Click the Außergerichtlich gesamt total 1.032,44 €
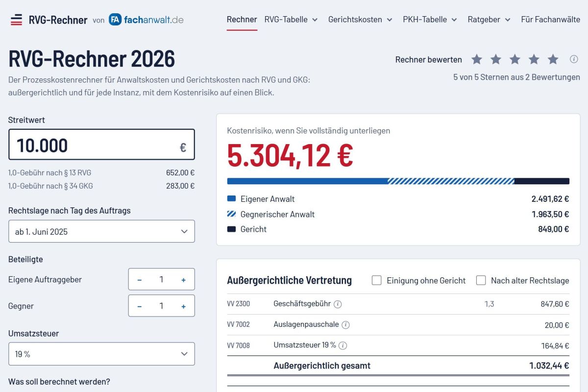The image size is (588, 392). [549, 366]
